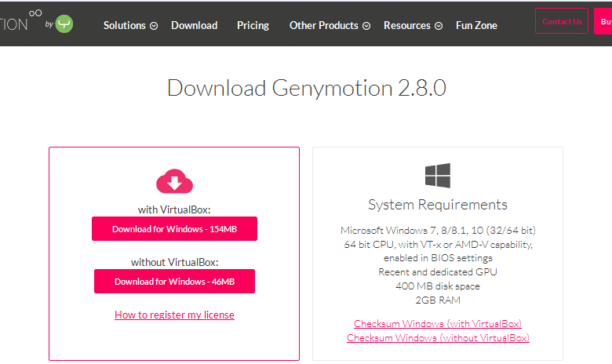Click the Windows logo icon

pos(438,176)
